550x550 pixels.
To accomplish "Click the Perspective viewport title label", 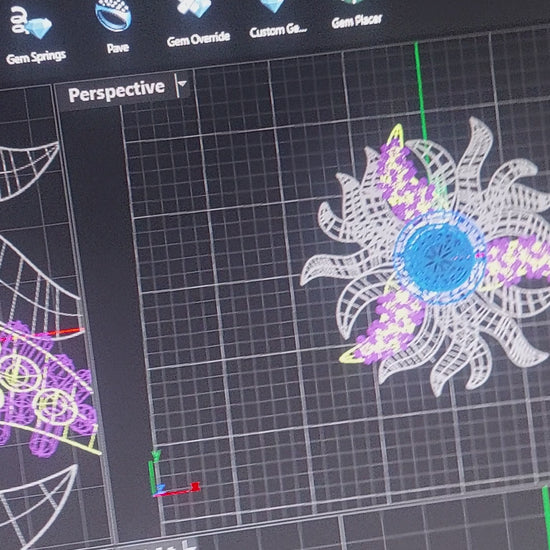I will tap(116, 91).
